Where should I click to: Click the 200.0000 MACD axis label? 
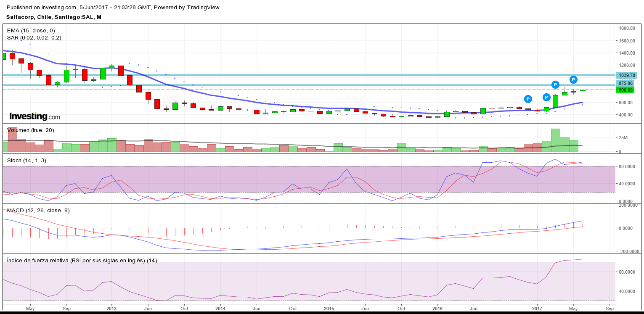[x=628, y=206]
